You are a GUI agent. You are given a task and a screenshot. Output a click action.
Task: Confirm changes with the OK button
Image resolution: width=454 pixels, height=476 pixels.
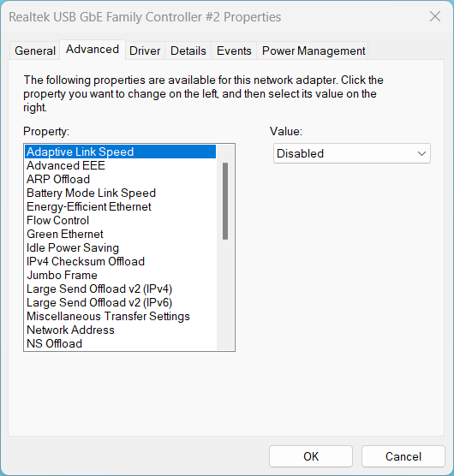point(311,456)
